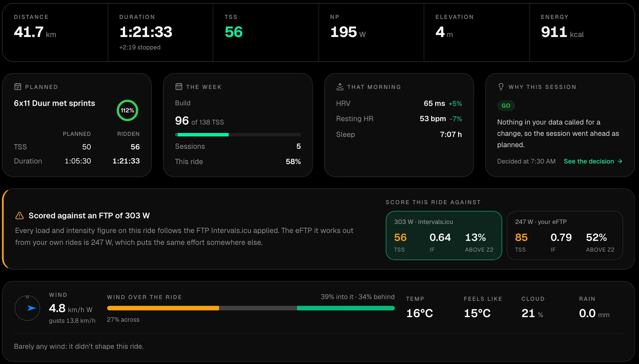Click the HRV 65 ms value
Image resolution: width=639 pixels, height=364 pixels.
[434, 103]
